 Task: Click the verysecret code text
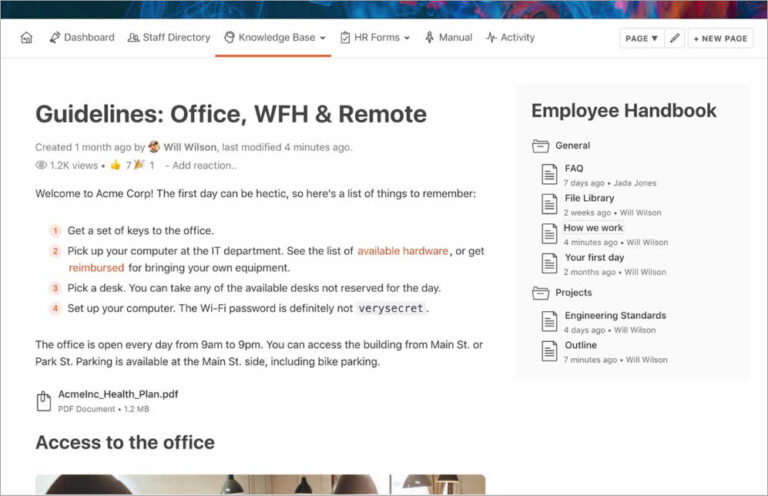[390, 308]
